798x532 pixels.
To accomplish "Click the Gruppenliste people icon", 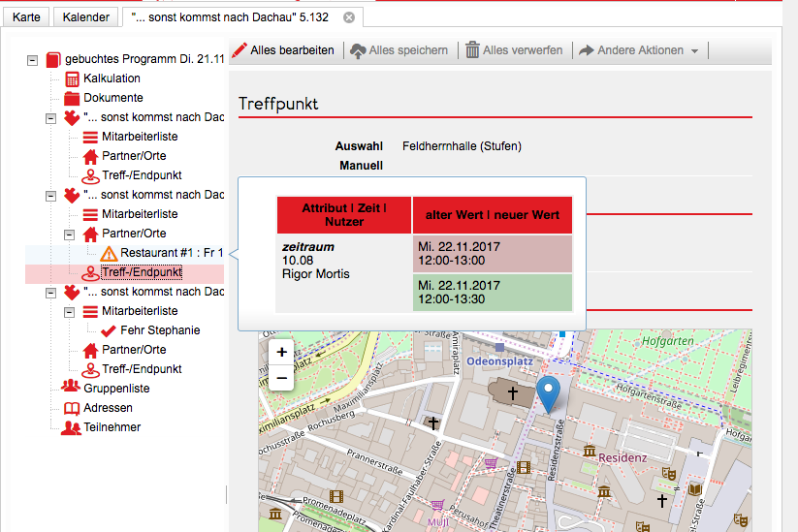I will [x=71, y=389].
